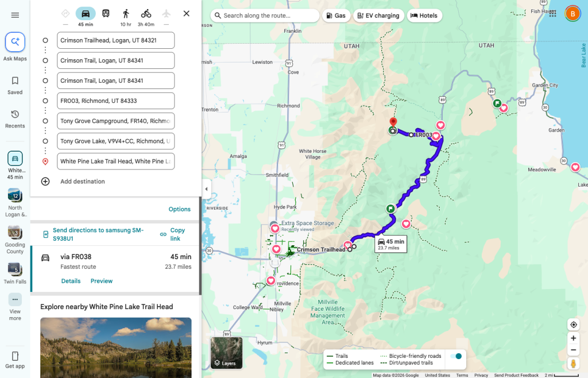588x378 pixels.
Task: Click saved heart pin near Garden City
Action: pos(504,108)
